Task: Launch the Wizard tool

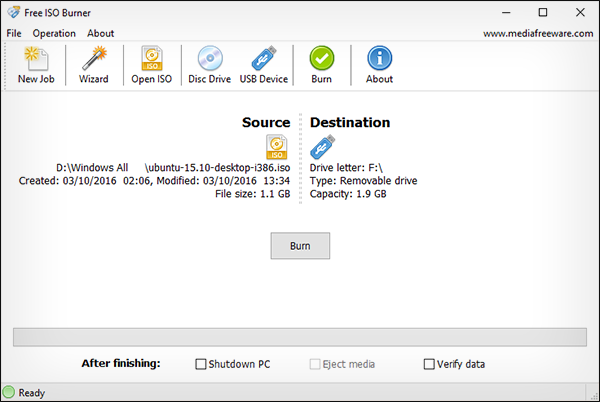Action: click(94, 65)
